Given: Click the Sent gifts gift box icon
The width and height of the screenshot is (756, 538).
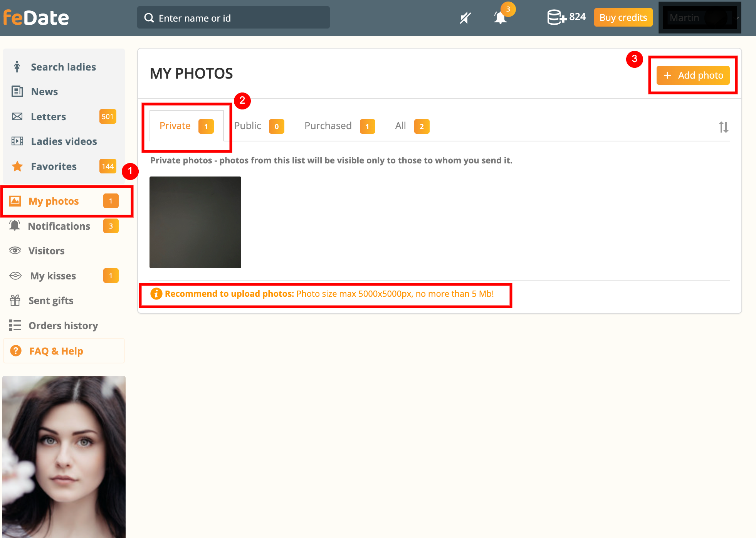Looking at the screenshot, I should coord(15,301).
